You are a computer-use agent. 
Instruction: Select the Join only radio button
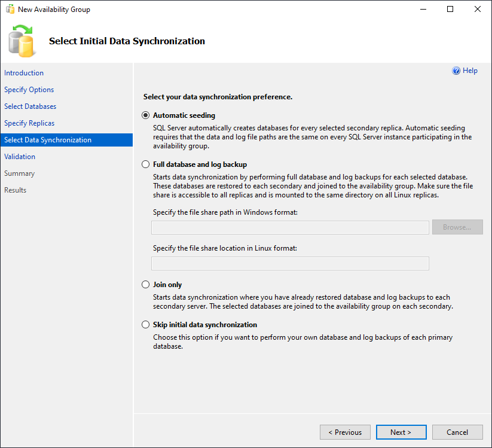(146, 285)
